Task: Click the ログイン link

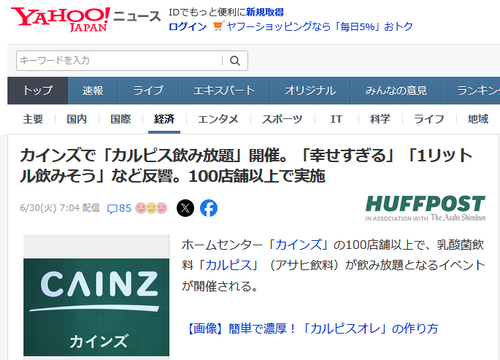Action: pyautogui.click(x=188, y=26)
